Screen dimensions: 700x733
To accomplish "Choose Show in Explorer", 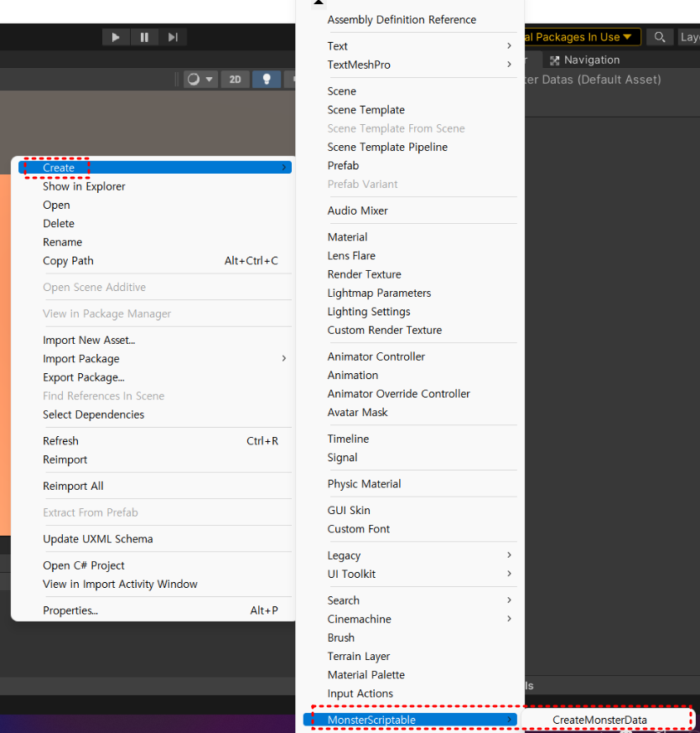I will tap(155, 186).
